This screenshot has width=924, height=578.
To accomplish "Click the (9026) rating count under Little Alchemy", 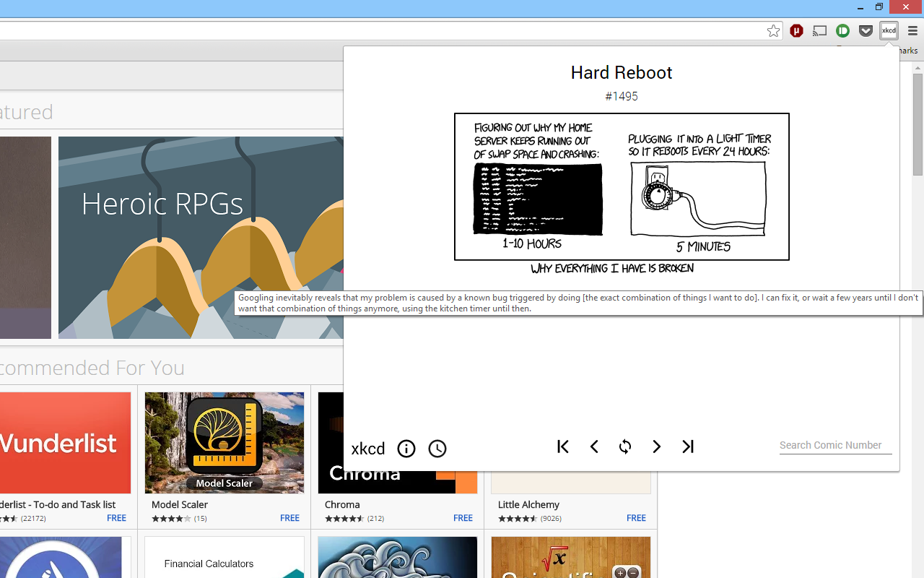I will [x=551, y=518].
